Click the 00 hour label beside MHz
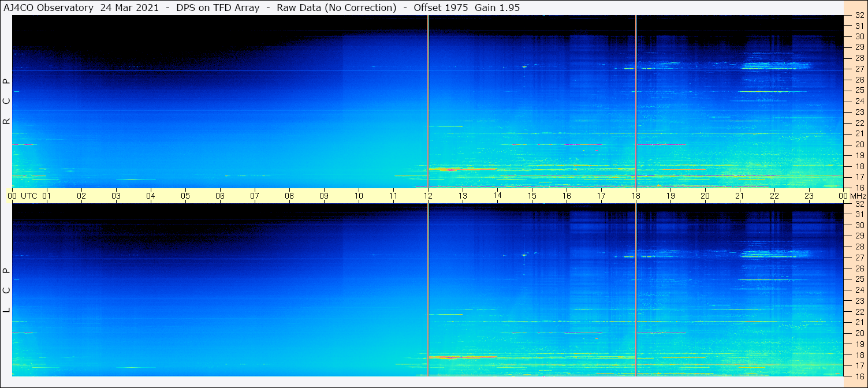868x388 pixels. (843, 196)
